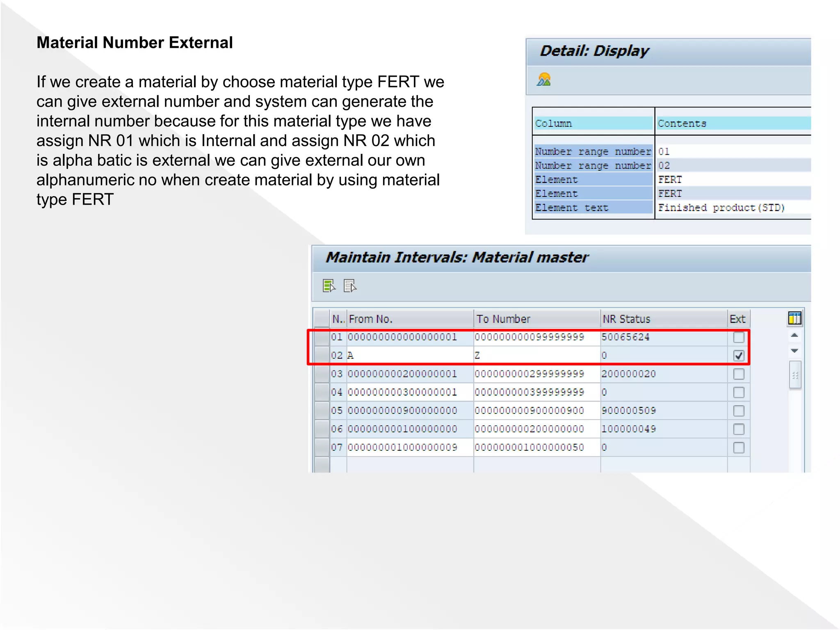Click Number range number value 01
Image resolution: width=840 pixels, height=630 pixels.
(x=664, y=152)
